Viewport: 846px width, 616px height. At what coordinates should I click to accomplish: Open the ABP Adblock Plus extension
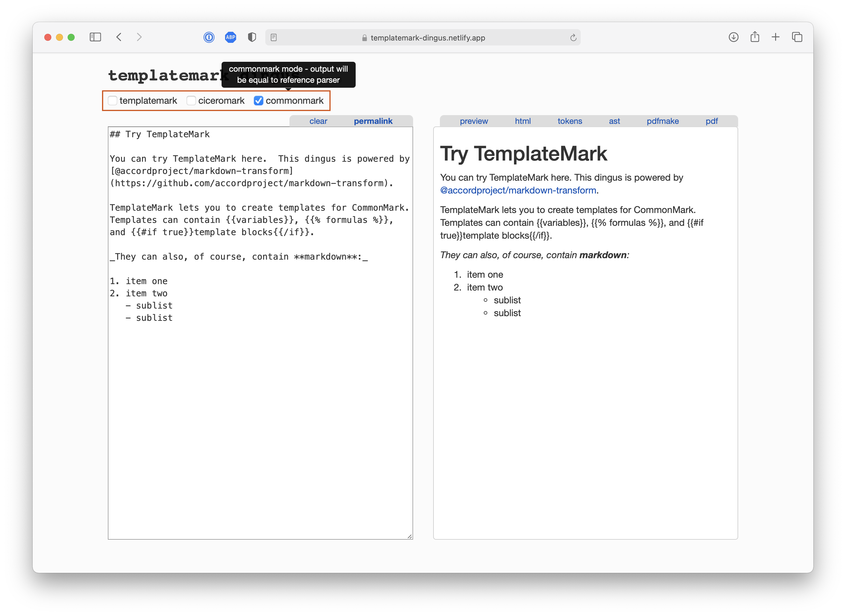tap(231, 37)
